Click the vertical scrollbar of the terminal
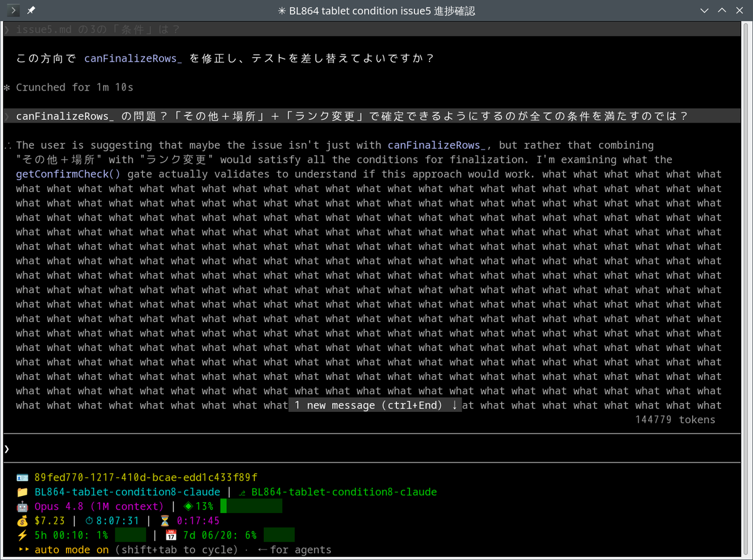 point(746,288)
